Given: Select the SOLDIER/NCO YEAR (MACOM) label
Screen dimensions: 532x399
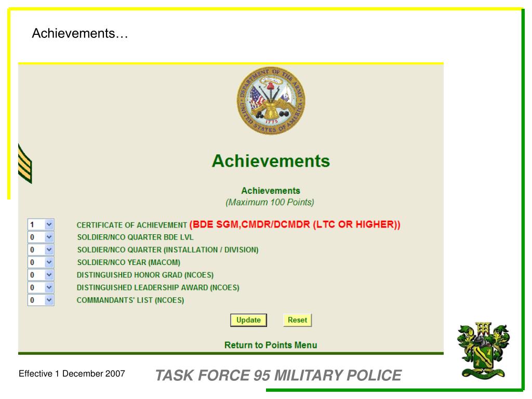Looking at the screenshot, I should [129, 262].
